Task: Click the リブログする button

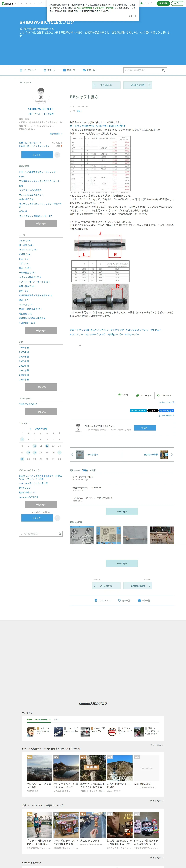Action: [164, 395]
